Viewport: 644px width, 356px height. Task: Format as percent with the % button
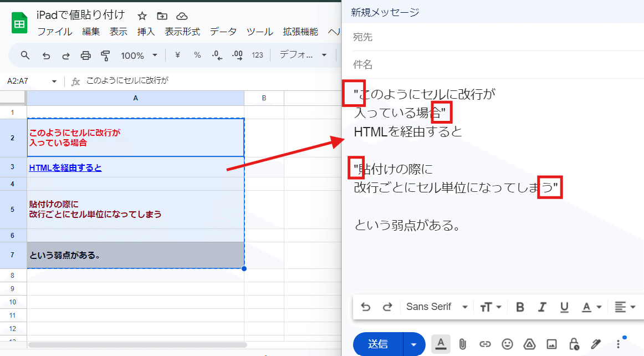[197, 55]
